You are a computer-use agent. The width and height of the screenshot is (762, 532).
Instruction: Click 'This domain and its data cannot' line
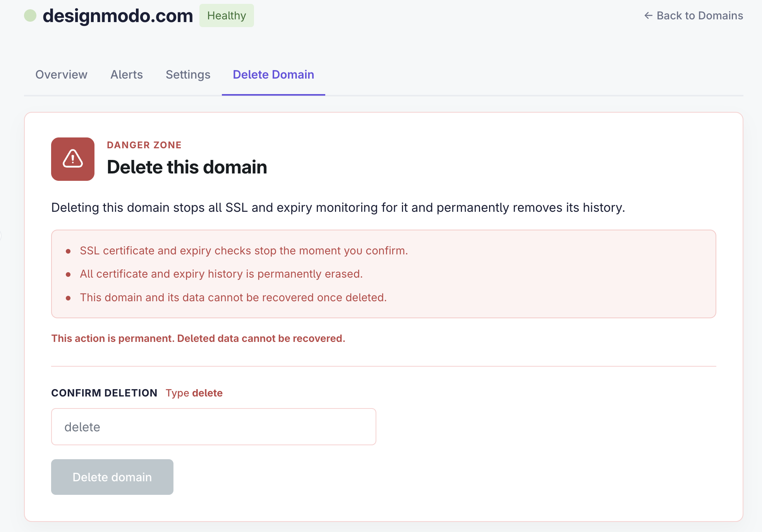tap(233, 297)
